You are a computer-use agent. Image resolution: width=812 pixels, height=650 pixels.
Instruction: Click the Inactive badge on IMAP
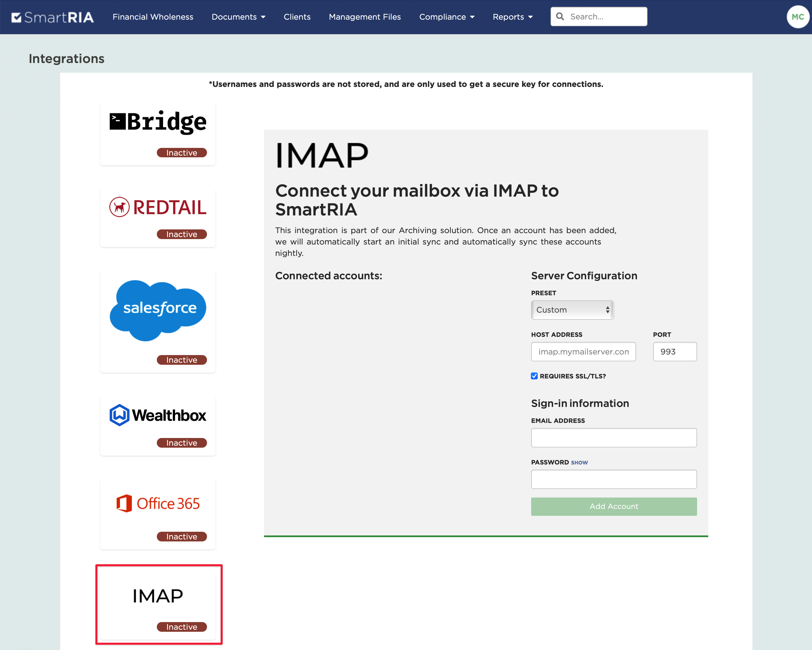(x=182, y=627)
